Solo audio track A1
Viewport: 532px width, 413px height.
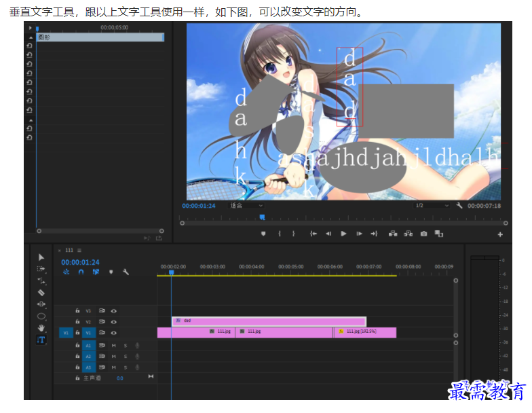click(x=126, y=345)
